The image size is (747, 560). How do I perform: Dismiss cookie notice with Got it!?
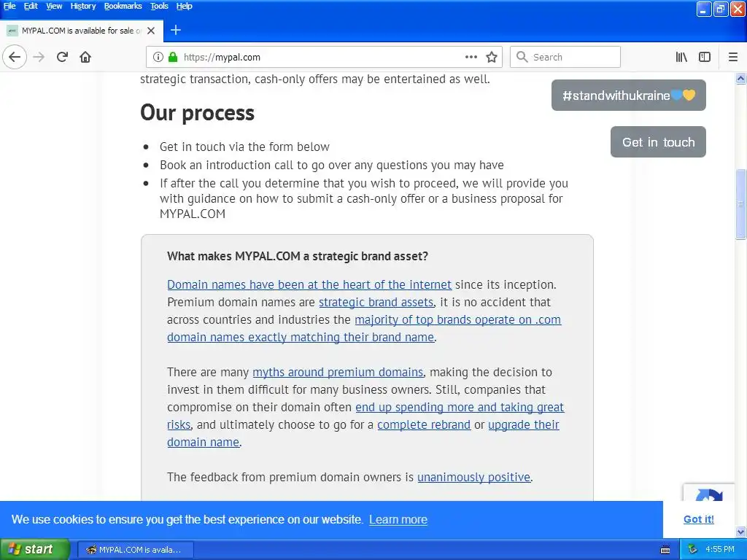coord(698,519)
